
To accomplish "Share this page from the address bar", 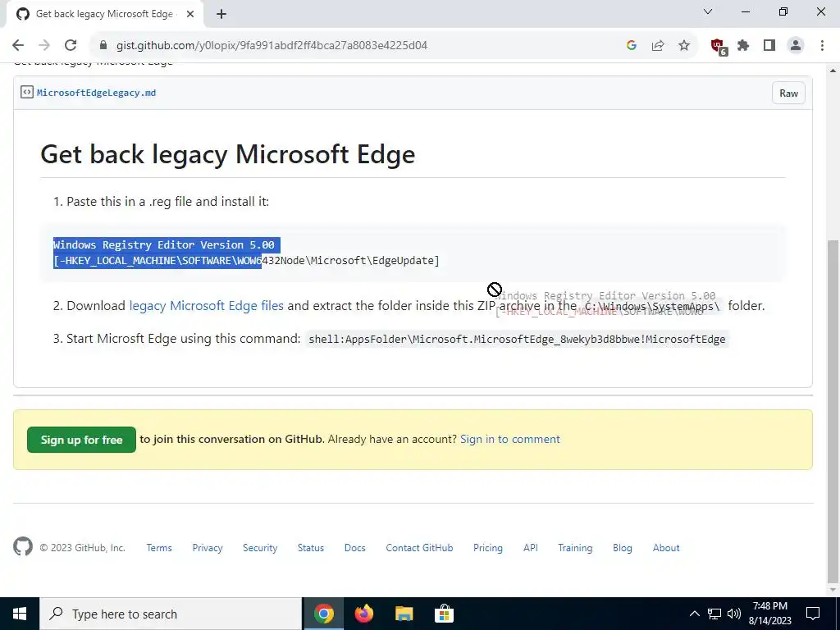I will 658,46.
